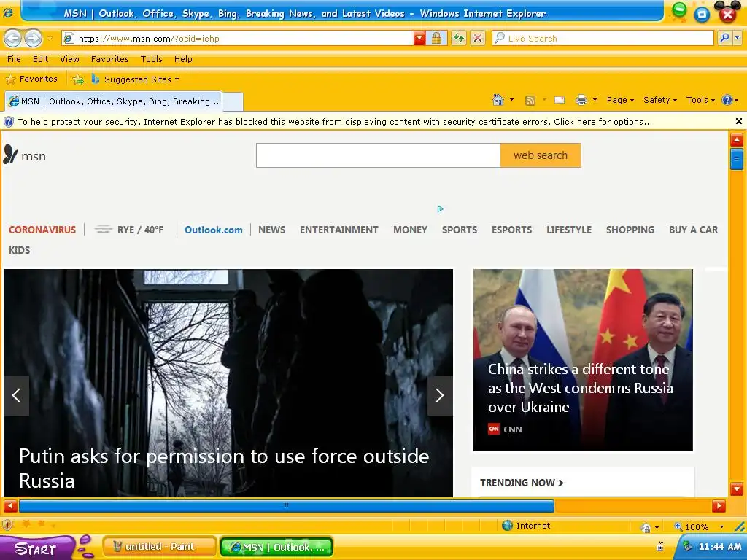This screenshot has width=747, height=560.
Task: Click the security information bar message
Action: pyautogui.click(x=334, y=122)
